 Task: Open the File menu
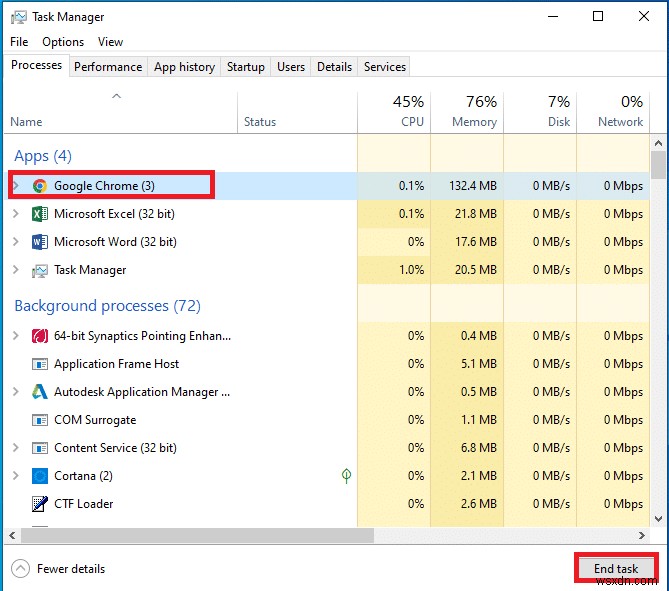[19, 42]
